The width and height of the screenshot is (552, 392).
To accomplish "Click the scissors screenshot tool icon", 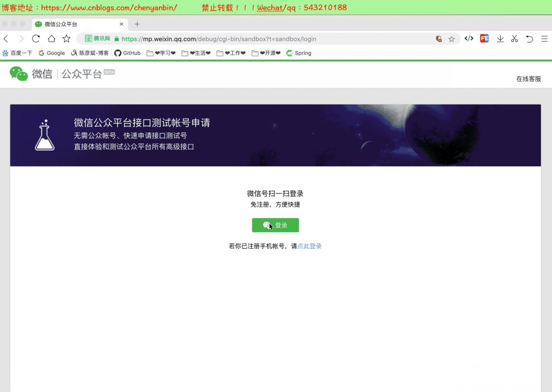I will tap(514, 39).
